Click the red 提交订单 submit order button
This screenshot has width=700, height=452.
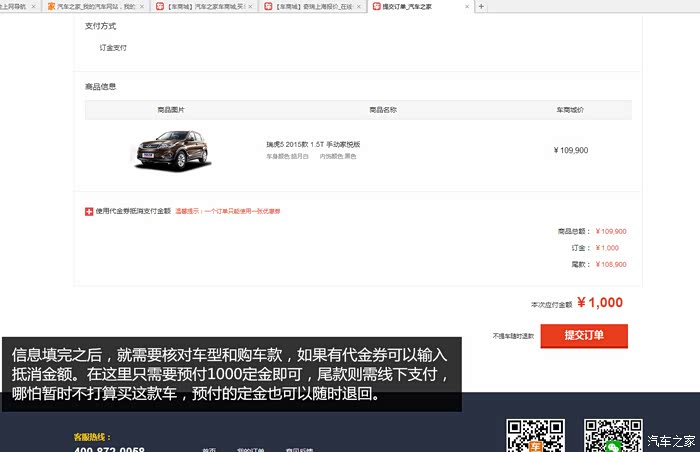click(x=584, y=335)
